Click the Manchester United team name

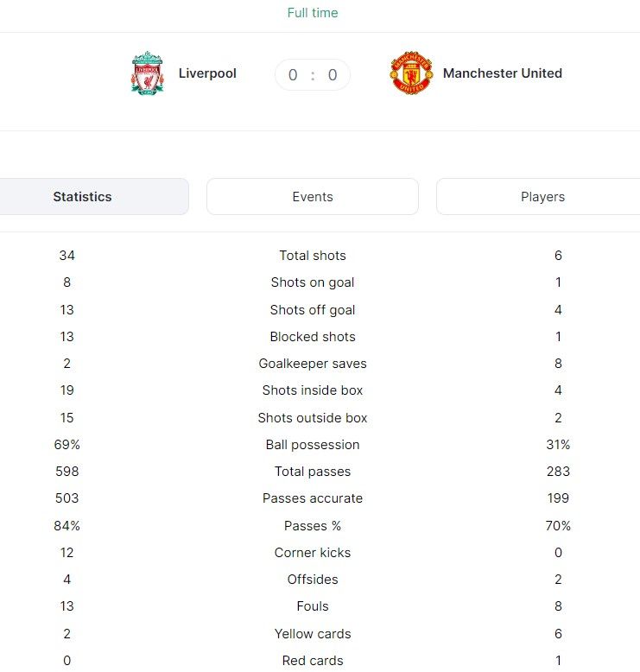point(503,73)
